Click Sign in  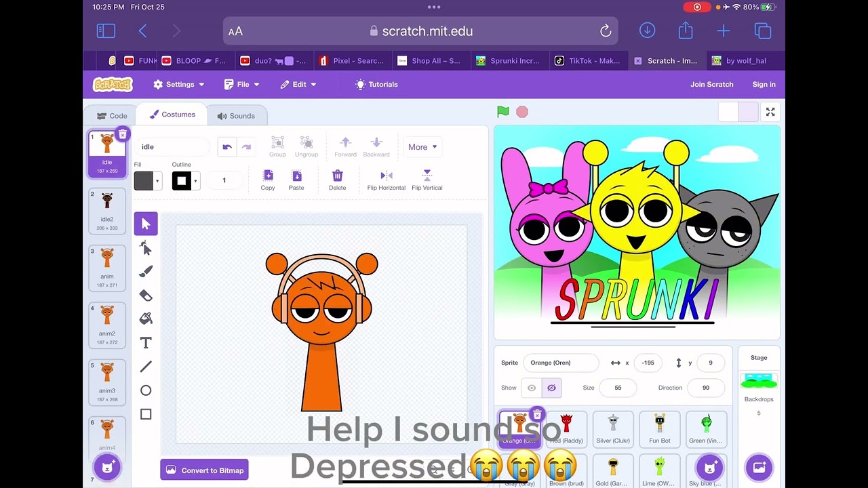(764, 84)
